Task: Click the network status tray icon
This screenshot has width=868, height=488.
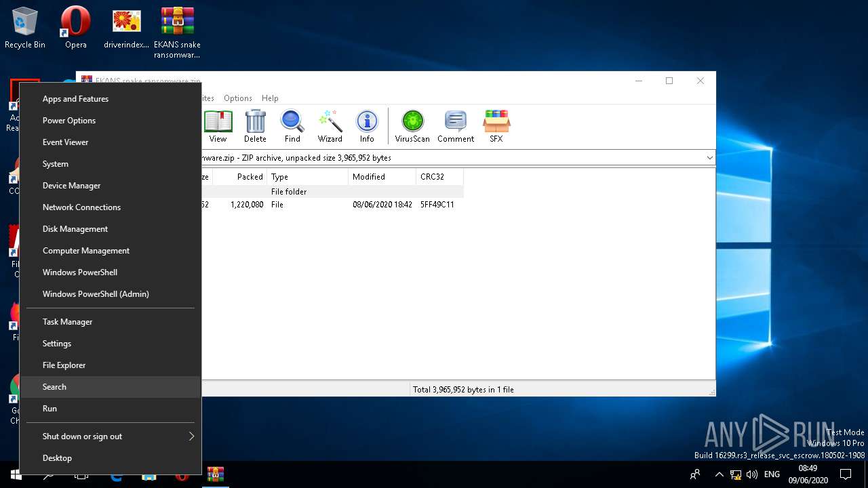Action: [736, 474]
